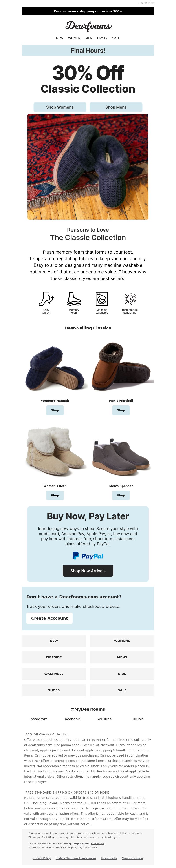The width and height of the screenshot is (176, 868).
Task: Open the WOMEN menu item
Action: pos(74,38)
